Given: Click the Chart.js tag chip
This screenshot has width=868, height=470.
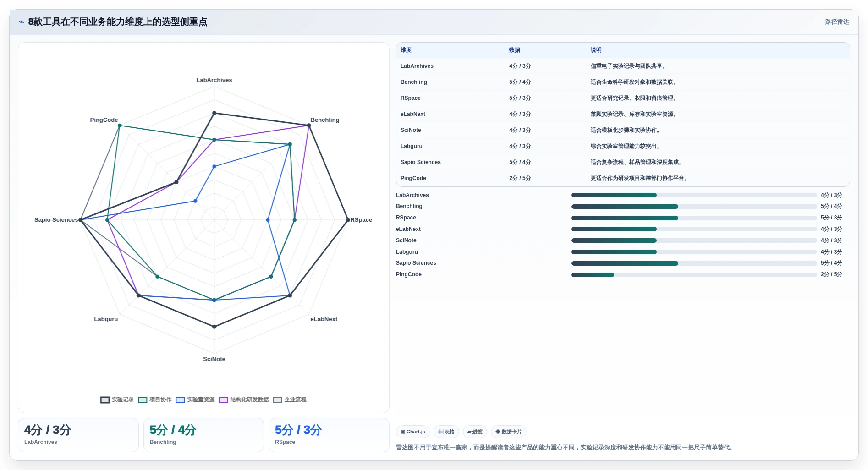Looking at the screenshot, I should coord(412,432).
